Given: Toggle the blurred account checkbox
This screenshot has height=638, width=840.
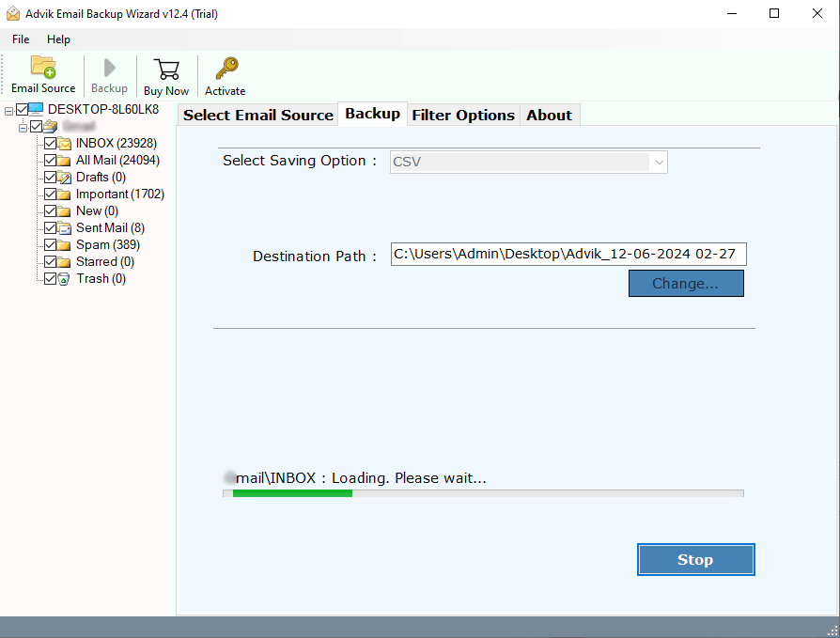Looking at the screenshot, I should tap(36, 127).
